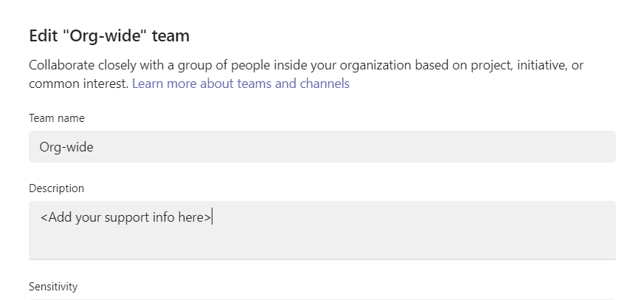
Task: Click the 'Team name' field label
Action: 57,118
